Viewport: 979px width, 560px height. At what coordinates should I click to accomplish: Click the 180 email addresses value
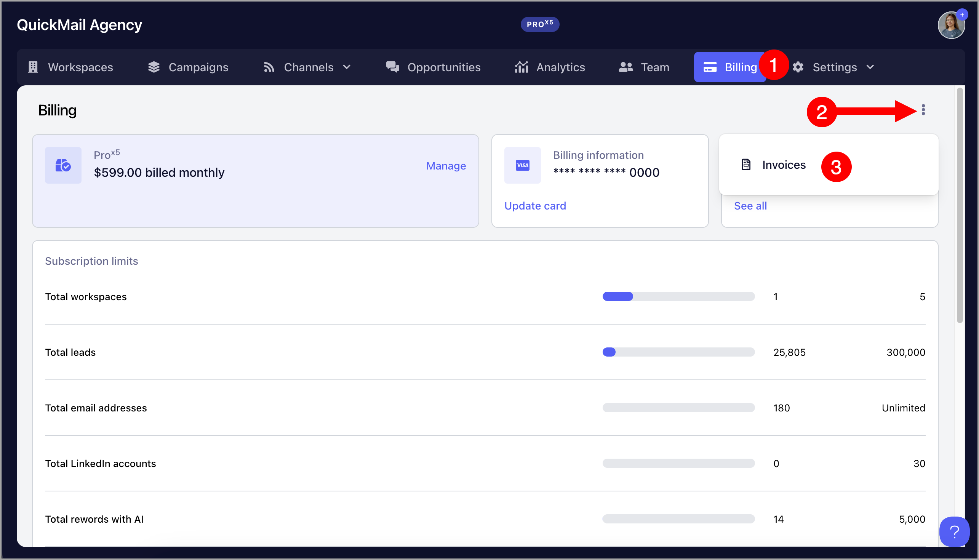coord(782,408)
